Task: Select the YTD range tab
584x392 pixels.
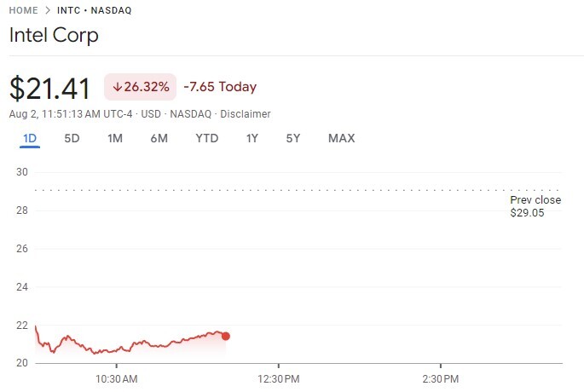Action: pyautogui.click(x=206, y=138)
